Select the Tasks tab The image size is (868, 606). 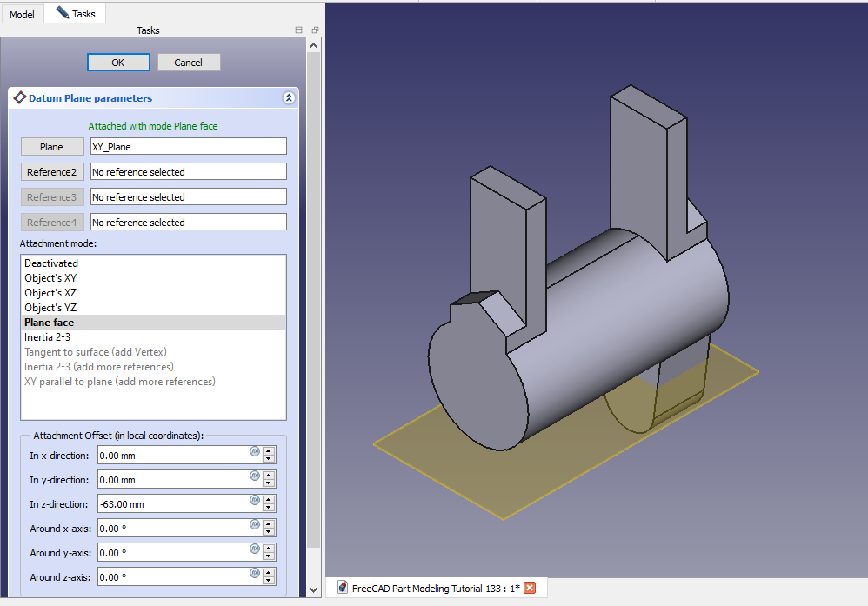click(x=76, y=14)
